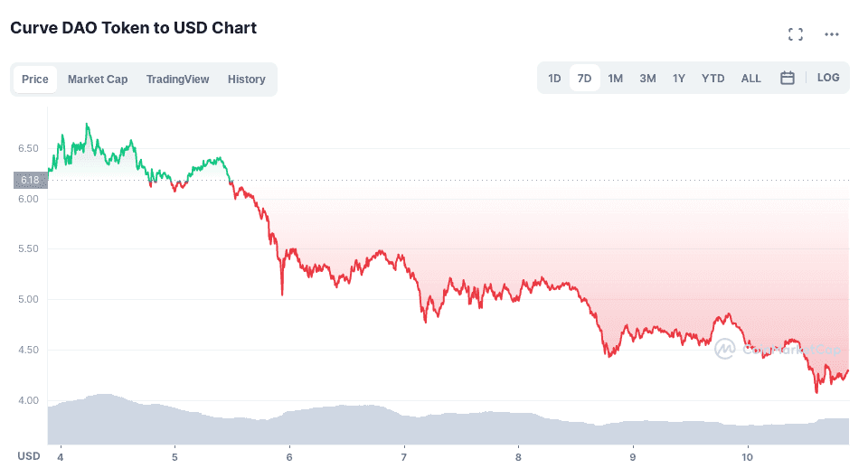
Task: Choose the 1Y time range
Action: (x=679, y=79)
